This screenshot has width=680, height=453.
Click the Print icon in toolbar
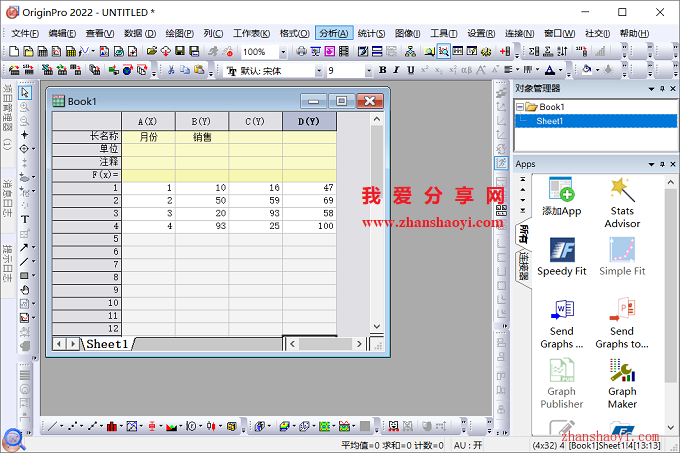coord(301,52)
